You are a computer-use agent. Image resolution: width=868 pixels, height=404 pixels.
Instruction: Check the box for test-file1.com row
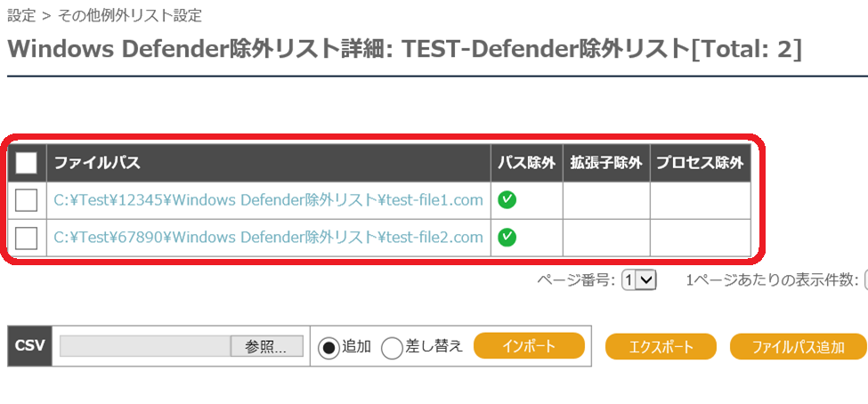pyautogui.click(x=26, y=200)
